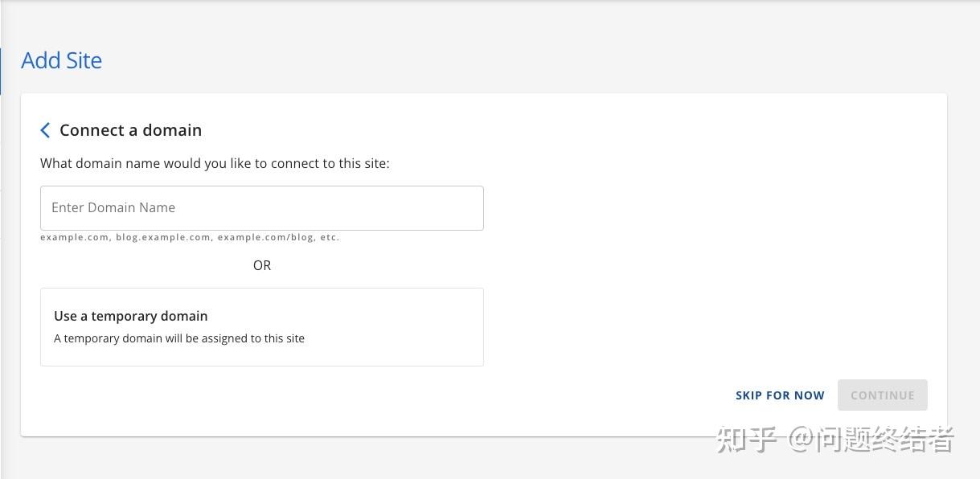The width and height of the screenshot is (980, 479).
Task: Click the blue active sidebar indicator bar
Action: click(1, 71)
